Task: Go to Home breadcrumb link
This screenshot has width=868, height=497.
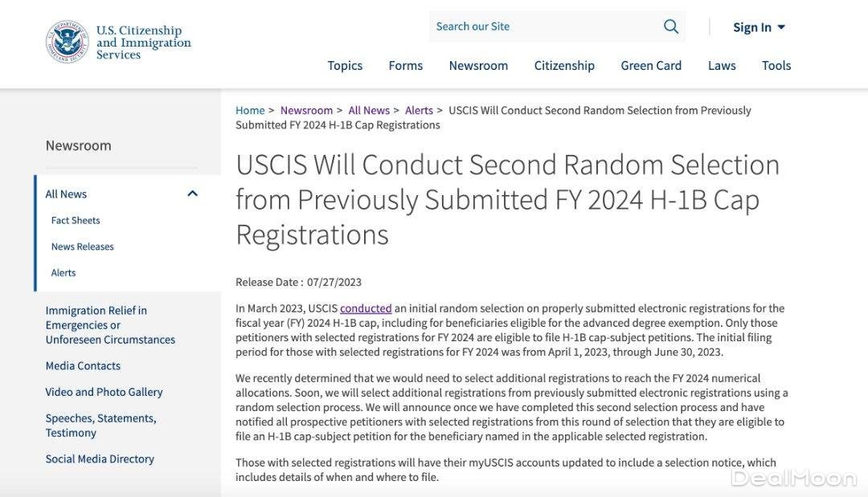Action: click(x=250, y=110)
